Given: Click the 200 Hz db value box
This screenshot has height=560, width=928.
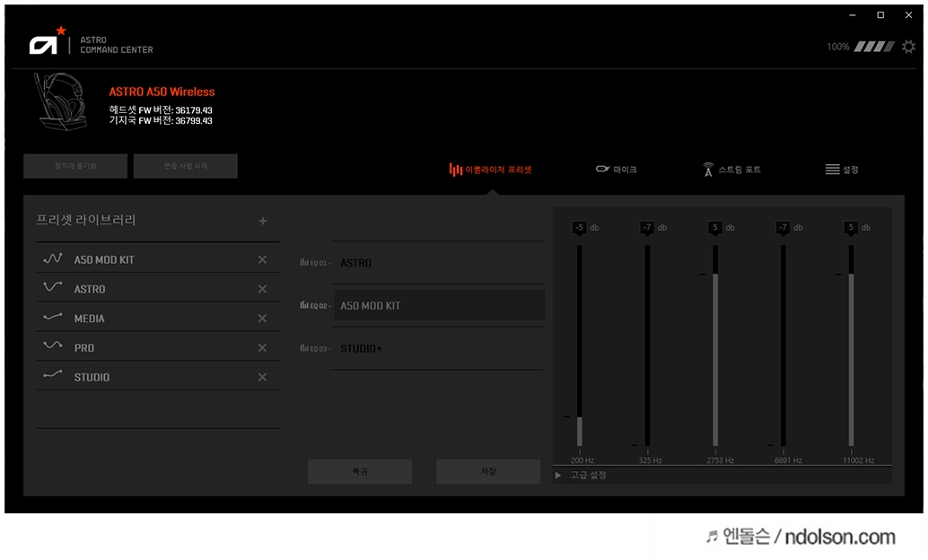Looking at the screenshot, I should click(x=580, y=227).
